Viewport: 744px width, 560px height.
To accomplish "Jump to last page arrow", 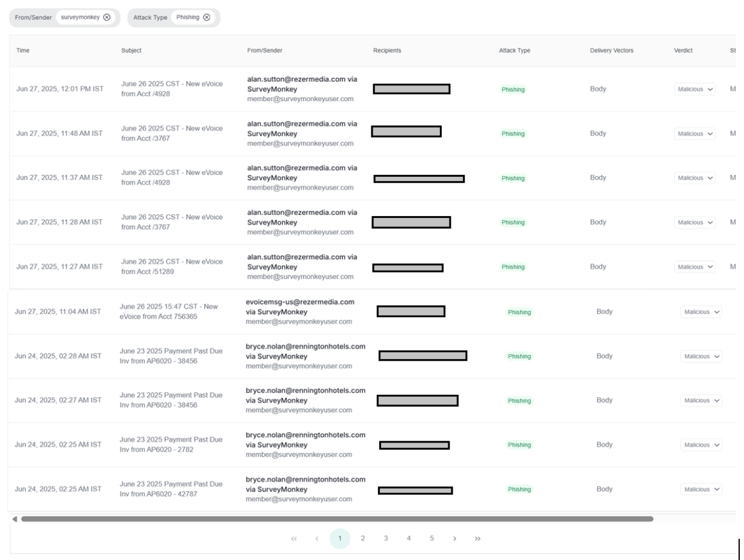I will tap(477, 539).
